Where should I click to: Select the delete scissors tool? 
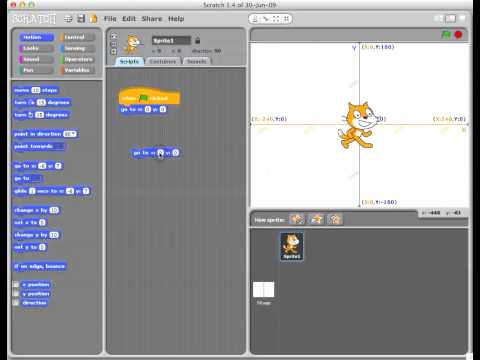coord(266,19)
